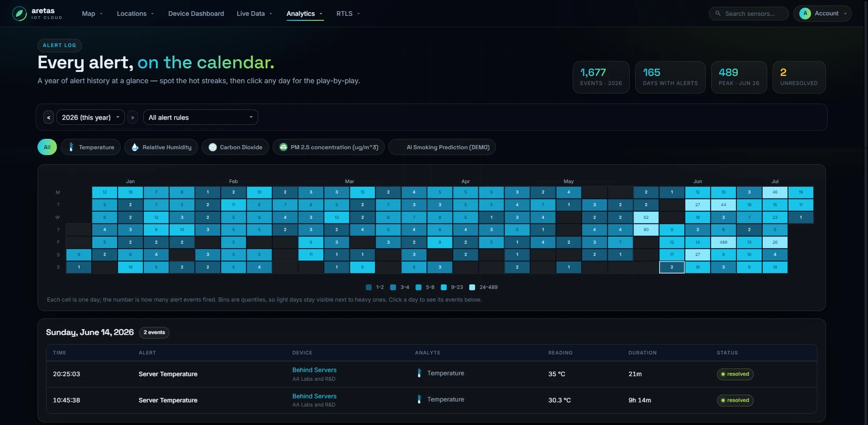The image size is (868, 425).
Task: Open the Live Data dropdown
Action: point(254,14)
